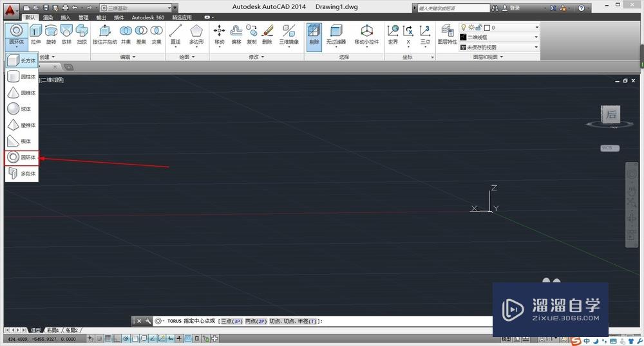Click the 删除 erase tool with eraser icon
644x346 pixels.
point(267,35)
